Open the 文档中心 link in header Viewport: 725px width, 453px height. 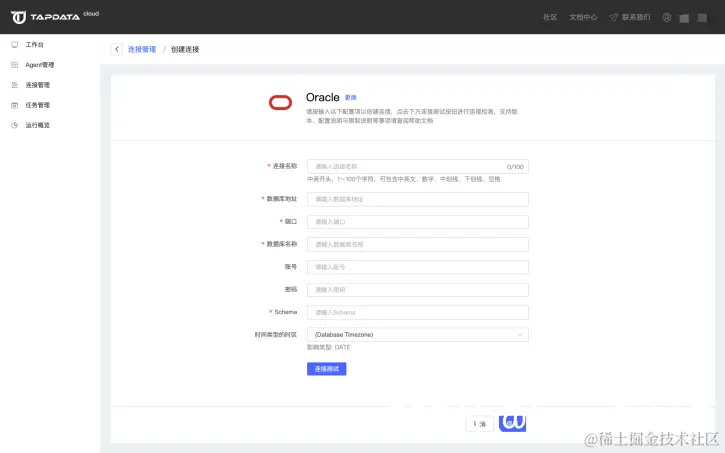[583, 17]
